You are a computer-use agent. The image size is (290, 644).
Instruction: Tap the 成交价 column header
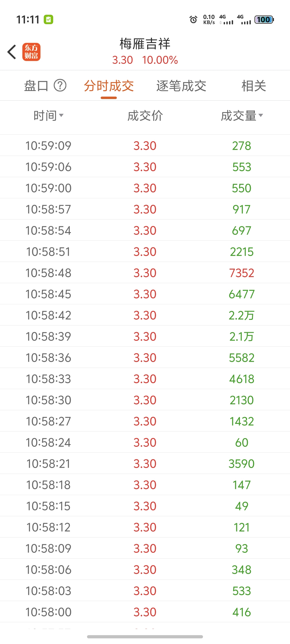pos(145,116)
